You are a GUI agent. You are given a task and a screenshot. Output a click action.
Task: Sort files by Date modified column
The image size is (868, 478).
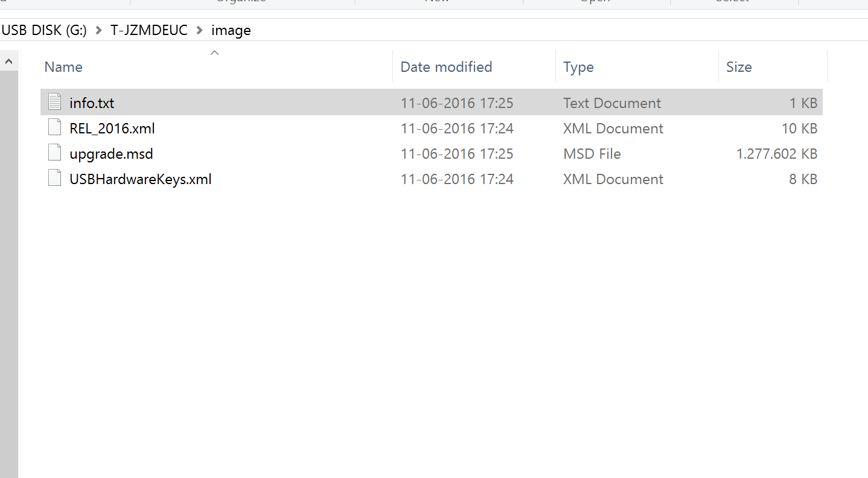click(x=446, y=67)
